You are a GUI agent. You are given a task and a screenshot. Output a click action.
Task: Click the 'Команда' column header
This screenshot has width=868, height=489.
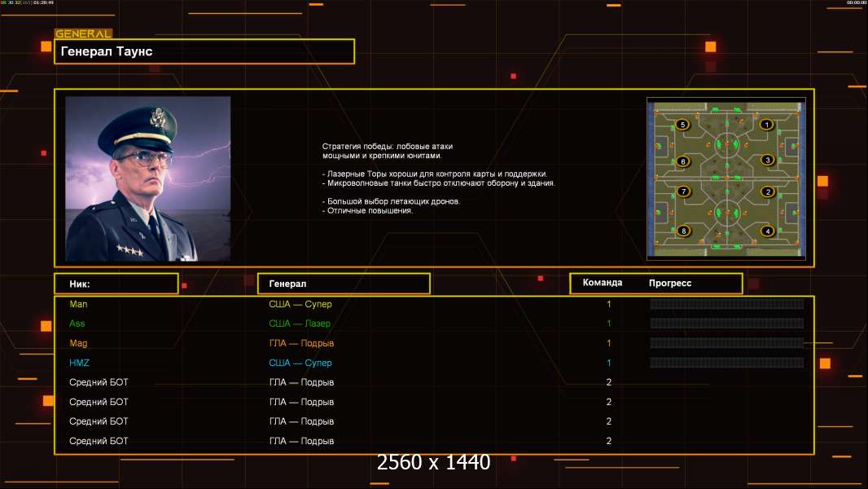[x=603, y=283]
